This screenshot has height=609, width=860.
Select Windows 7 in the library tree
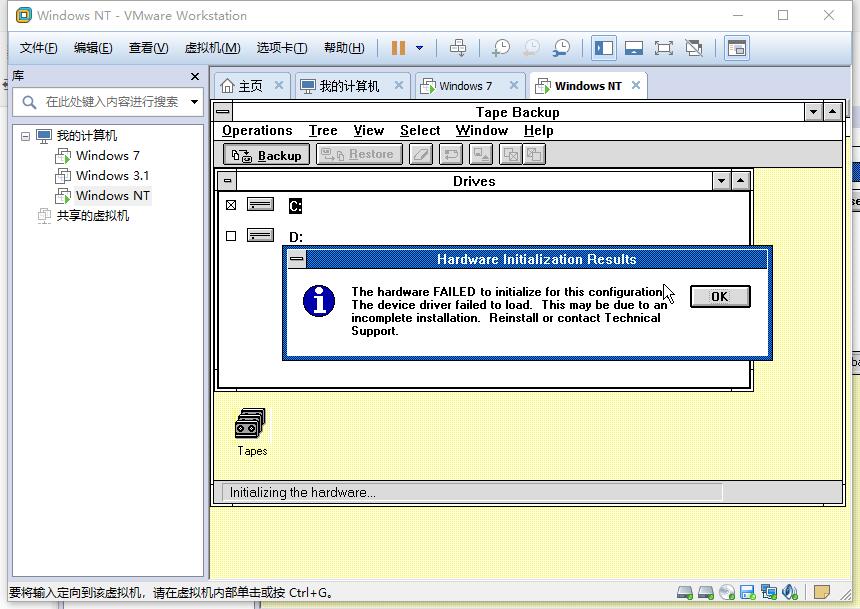click(108, 155)
